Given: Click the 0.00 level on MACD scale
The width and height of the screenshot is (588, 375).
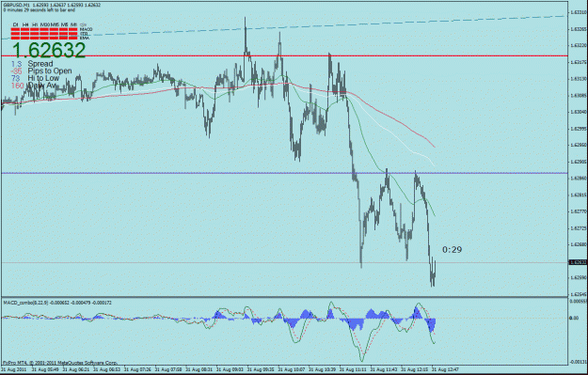Looking at the screenshot, I should (574, 318).
